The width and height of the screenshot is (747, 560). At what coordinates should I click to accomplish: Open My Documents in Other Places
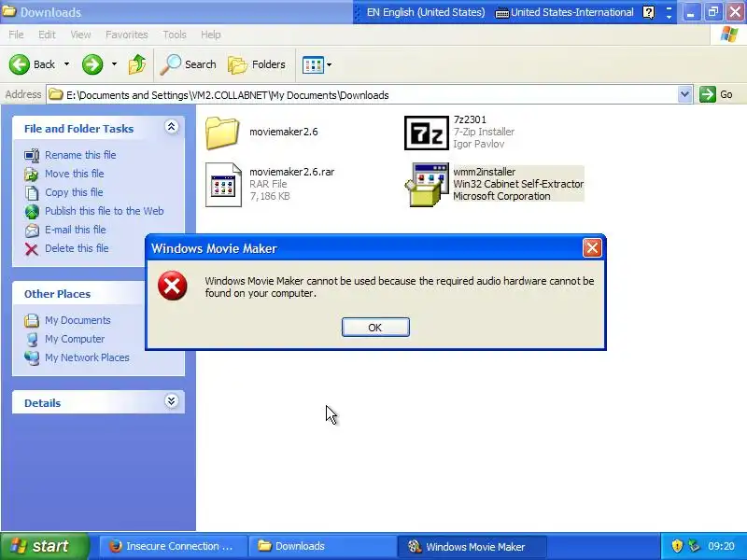click(78, 320)
